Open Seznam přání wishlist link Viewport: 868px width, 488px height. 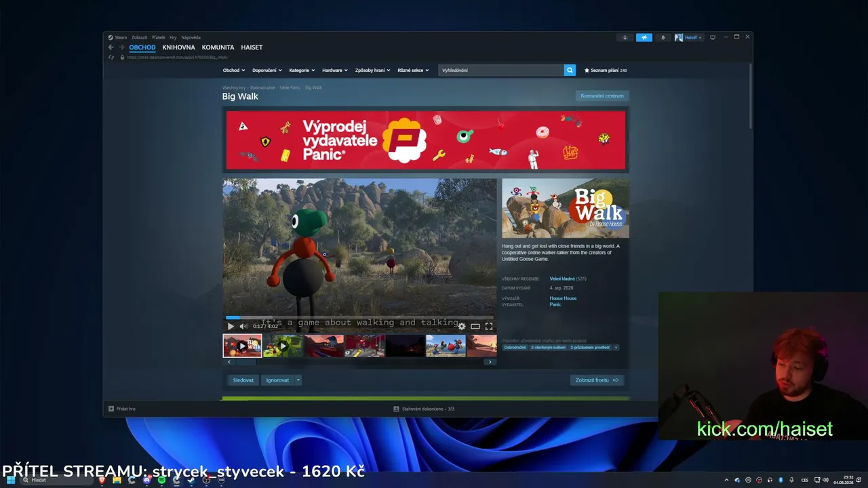coord(606,70)
